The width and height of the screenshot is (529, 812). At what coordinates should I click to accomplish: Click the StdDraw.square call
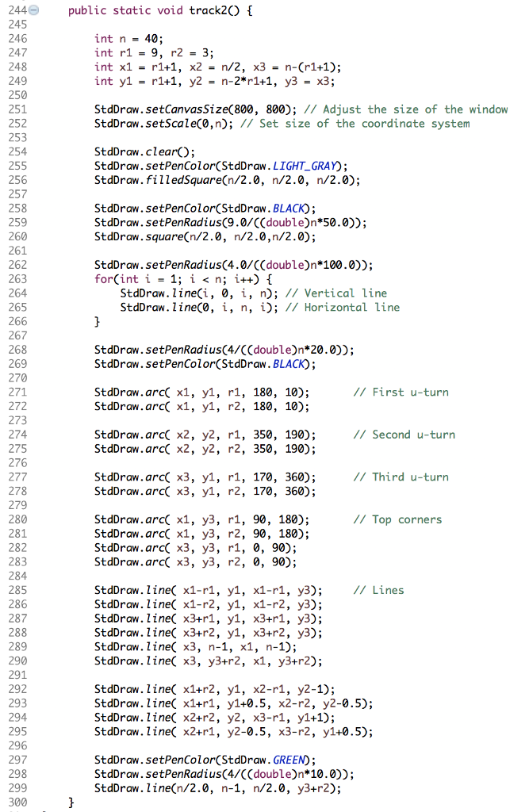point(205,236)
